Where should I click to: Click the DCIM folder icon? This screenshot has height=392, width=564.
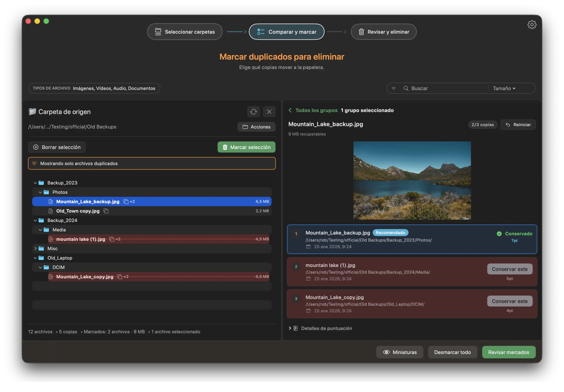point(46,267)
